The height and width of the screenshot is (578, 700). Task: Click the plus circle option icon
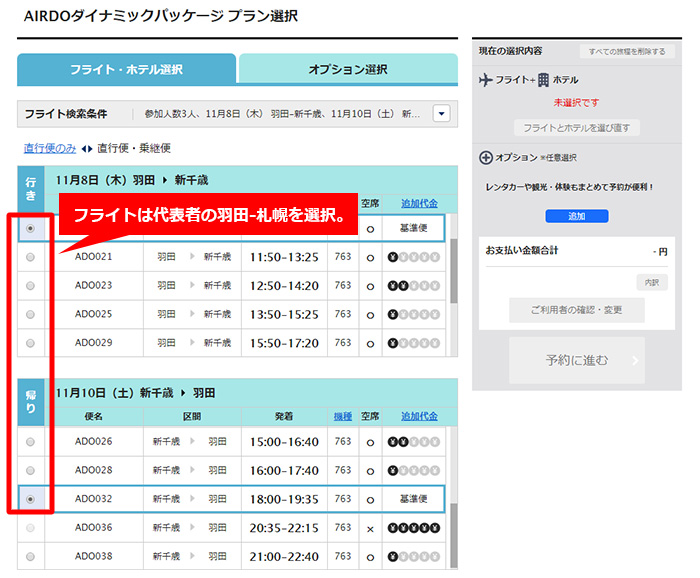(486, 158)
